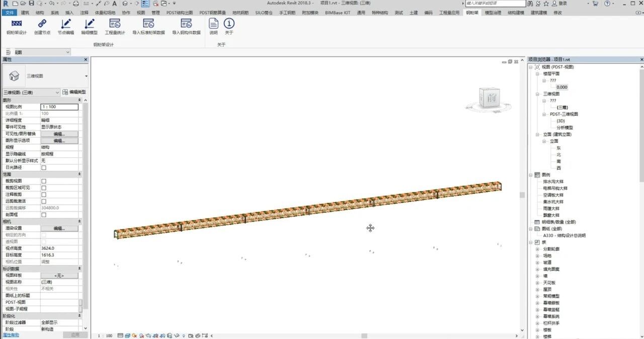
Task: Click the ViewCube front face
Action: click(x=490, y=98)
